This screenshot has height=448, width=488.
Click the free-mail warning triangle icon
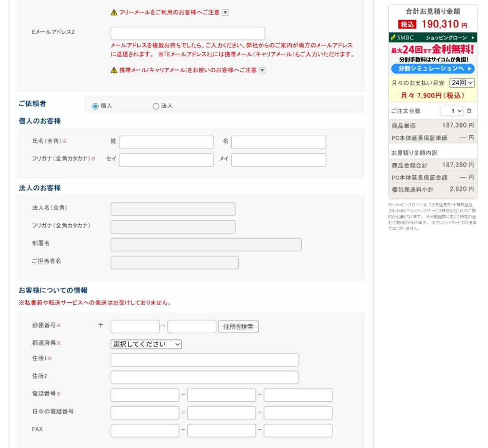click(x=114, y=12)
